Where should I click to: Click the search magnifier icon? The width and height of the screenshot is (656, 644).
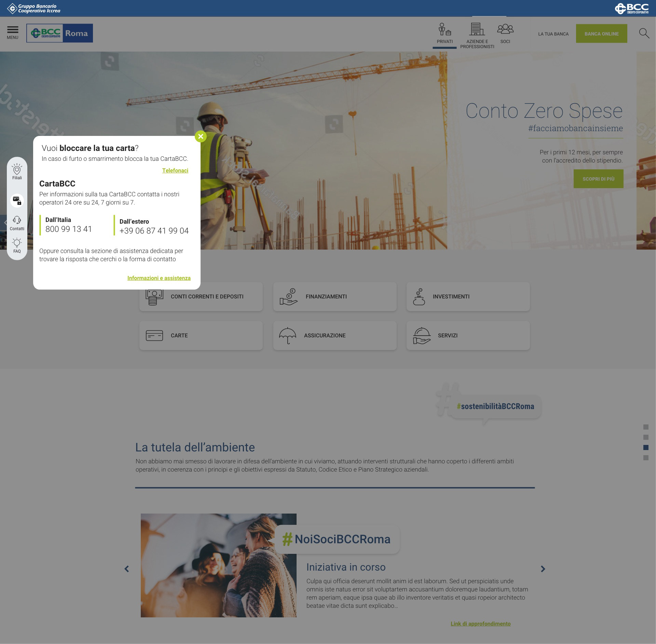tap(644, 33)
